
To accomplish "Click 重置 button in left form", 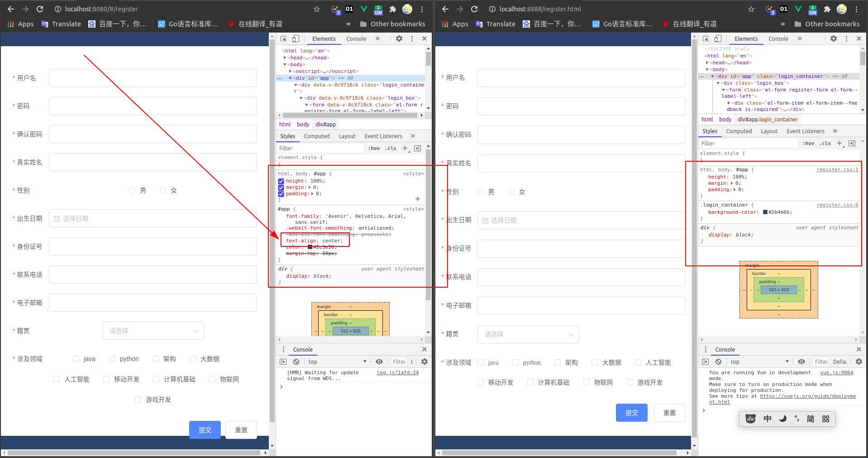I will click(241, 430).
